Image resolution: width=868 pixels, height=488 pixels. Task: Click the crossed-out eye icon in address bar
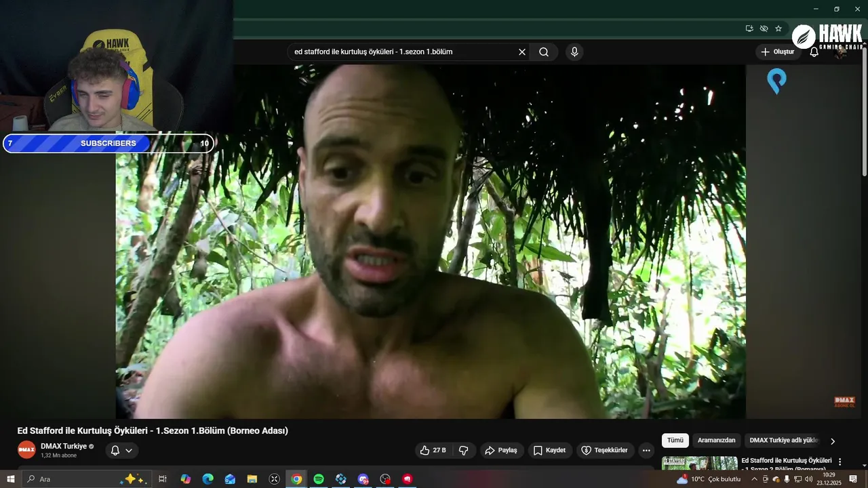coord(764,28)
